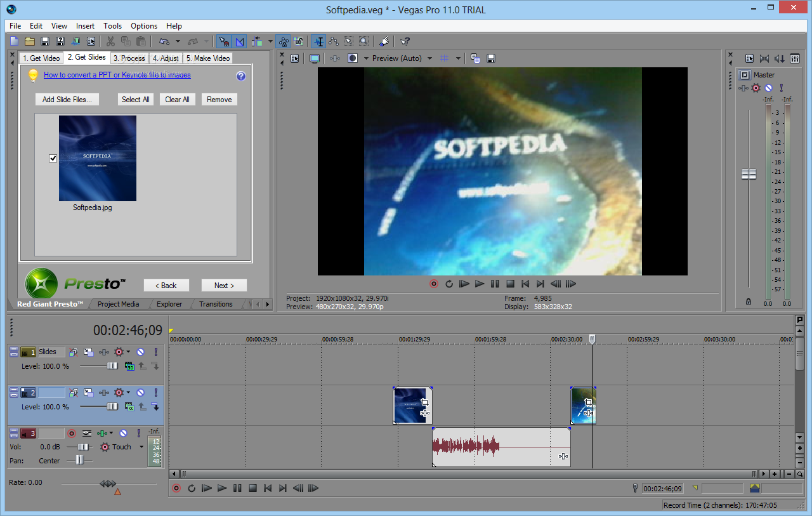
Task: Click the timeline transport Record button
Action: pos(176,488)
